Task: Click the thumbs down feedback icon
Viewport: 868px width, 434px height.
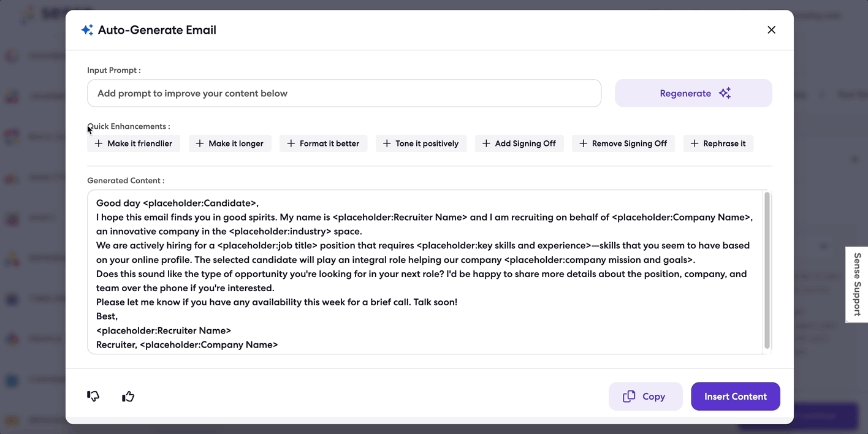Action: 93,397
